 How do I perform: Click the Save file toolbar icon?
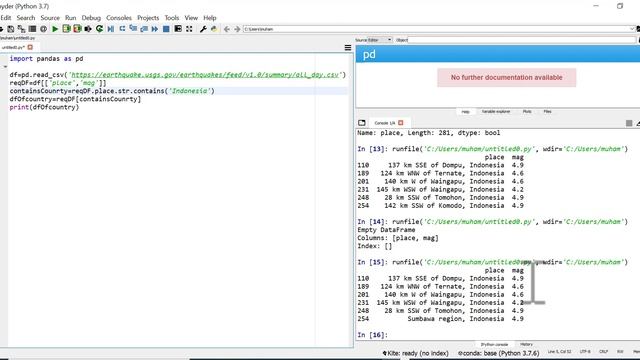[11, 29]
